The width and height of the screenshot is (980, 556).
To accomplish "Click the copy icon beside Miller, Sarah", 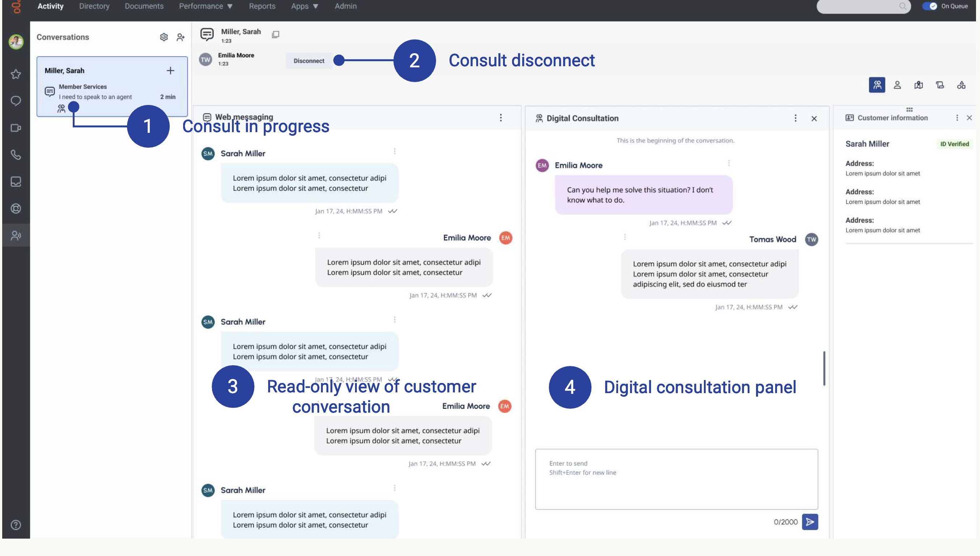I will 275,34.
